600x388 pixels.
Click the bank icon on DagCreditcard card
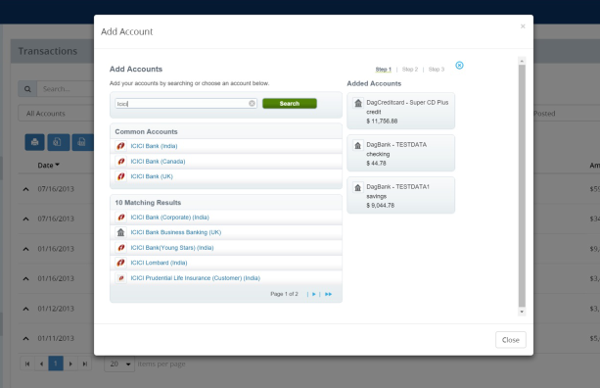point(358,103)
